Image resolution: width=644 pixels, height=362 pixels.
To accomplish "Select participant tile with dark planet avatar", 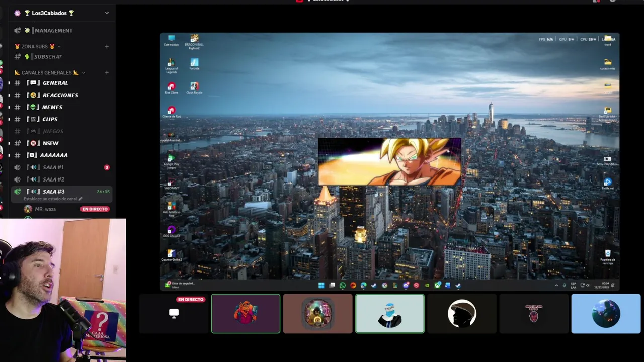I will pyautogui.click(x=606, y=314).
